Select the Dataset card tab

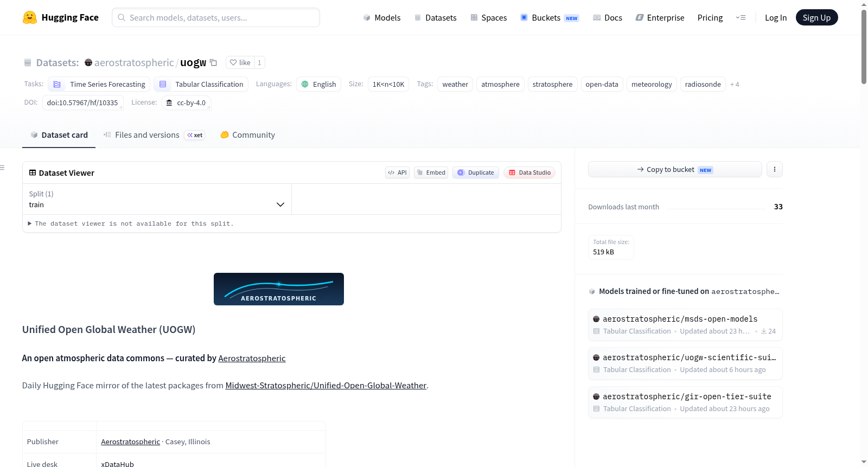click(59, 135)
